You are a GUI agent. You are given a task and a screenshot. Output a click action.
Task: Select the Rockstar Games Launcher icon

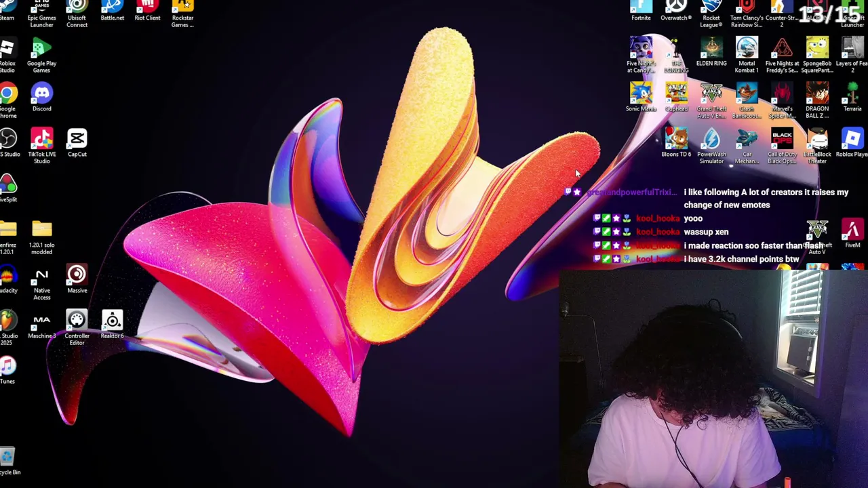(x=182, y=14)
